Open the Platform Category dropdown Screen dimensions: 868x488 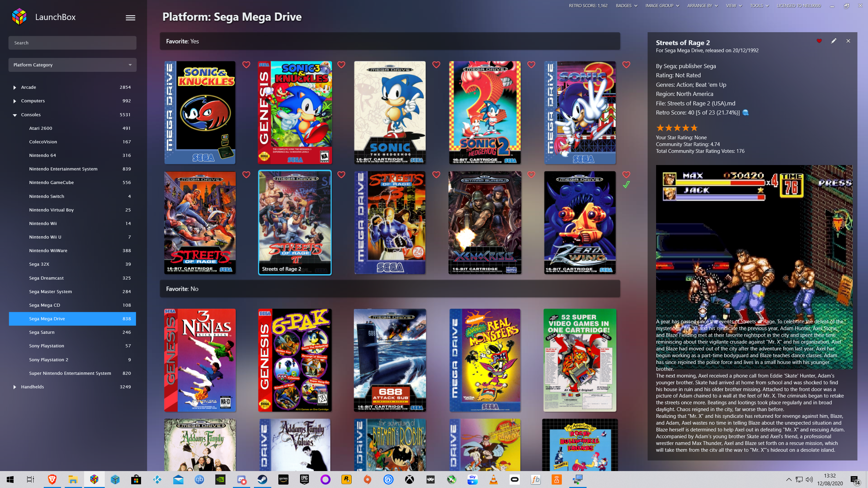point(72,65)
